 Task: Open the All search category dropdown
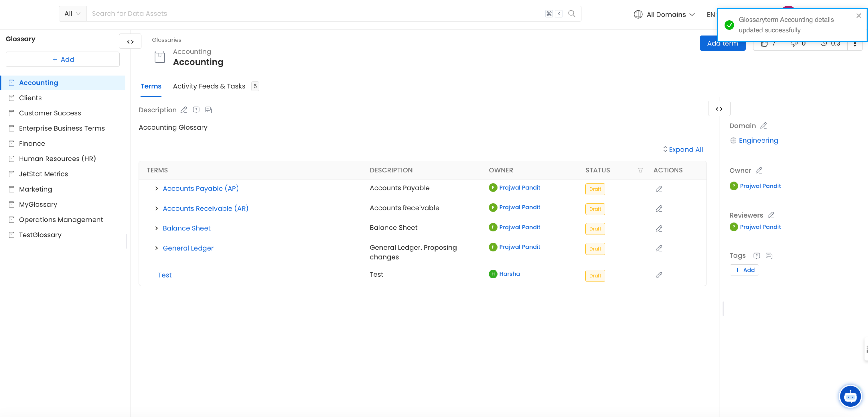[x=72, y=14]
